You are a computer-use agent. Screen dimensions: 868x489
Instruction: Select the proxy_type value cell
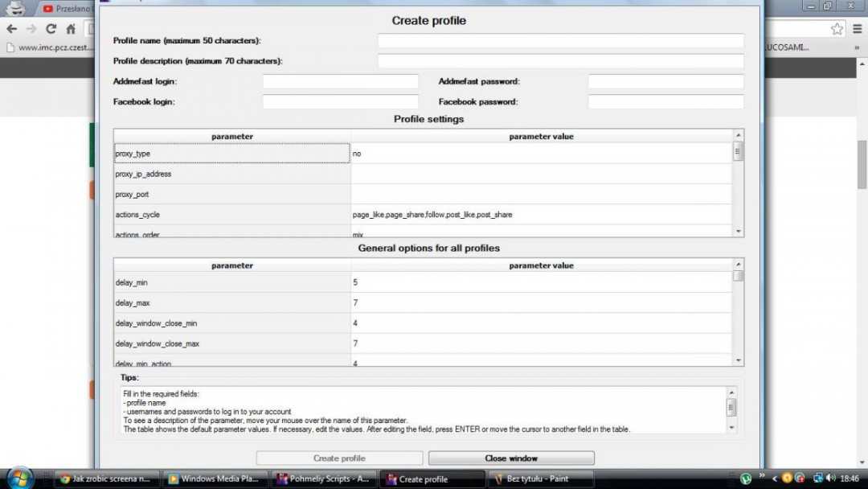coord(541,154)
